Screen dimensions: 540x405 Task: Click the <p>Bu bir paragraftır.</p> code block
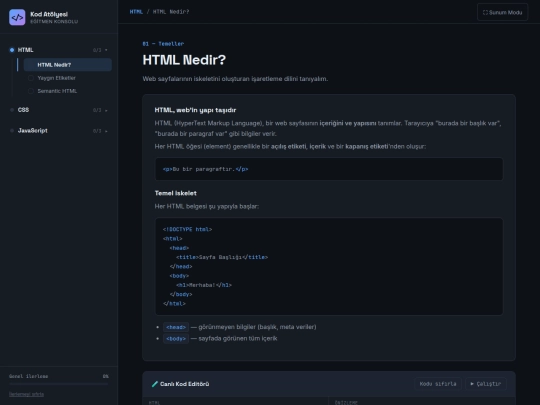(329, 169)
